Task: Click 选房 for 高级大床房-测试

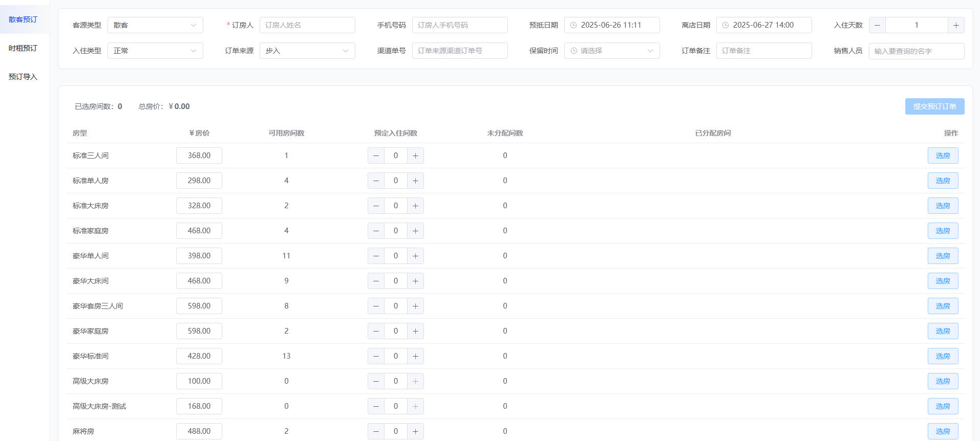Action: click(943, 406)
